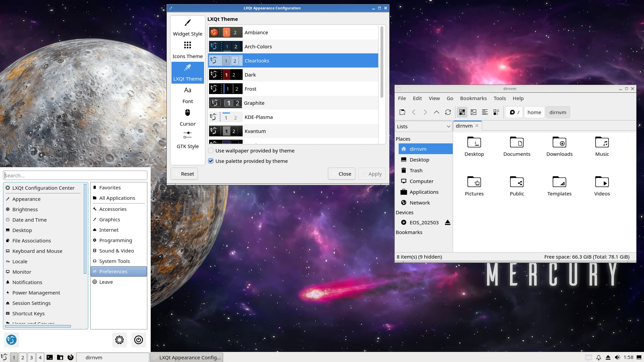Viewport: 644px width, 362px height.
Task: Open Icons Theme section
Action: (188, 50)
